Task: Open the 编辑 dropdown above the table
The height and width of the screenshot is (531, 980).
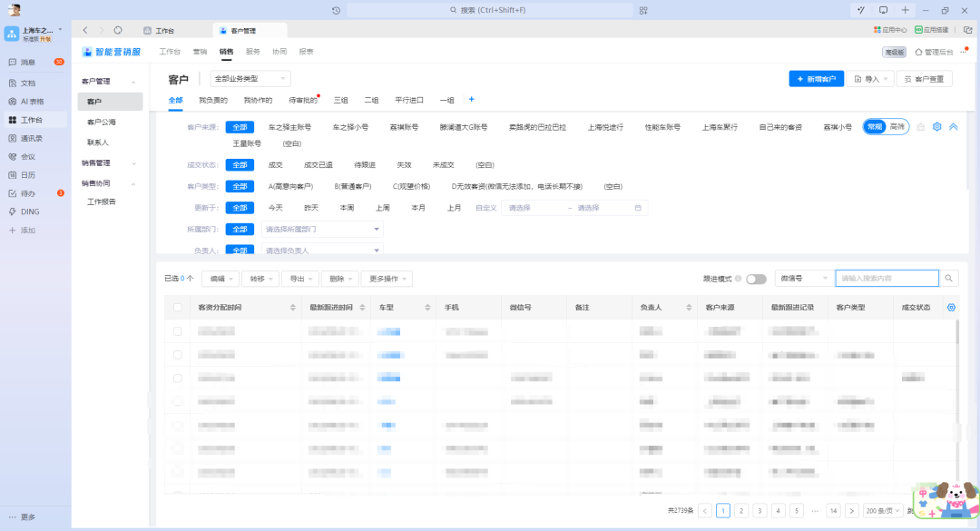Action: pos(220,279)
